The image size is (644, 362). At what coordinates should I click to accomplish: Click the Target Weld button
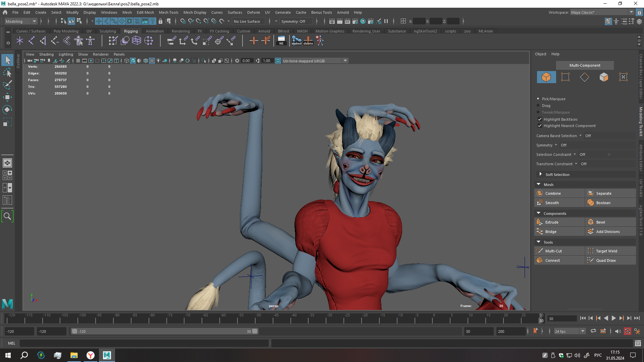click(606, 251)
